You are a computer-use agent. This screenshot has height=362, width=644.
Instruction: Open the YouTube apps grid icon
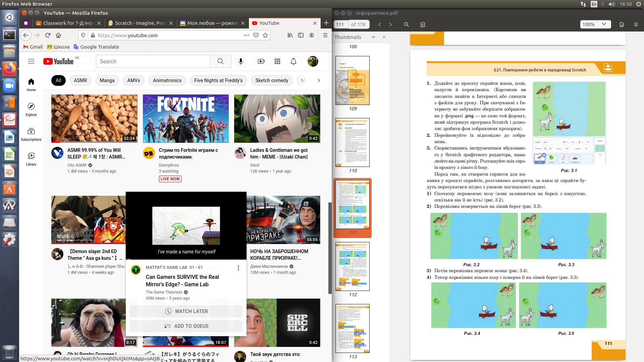pos(277,61)
